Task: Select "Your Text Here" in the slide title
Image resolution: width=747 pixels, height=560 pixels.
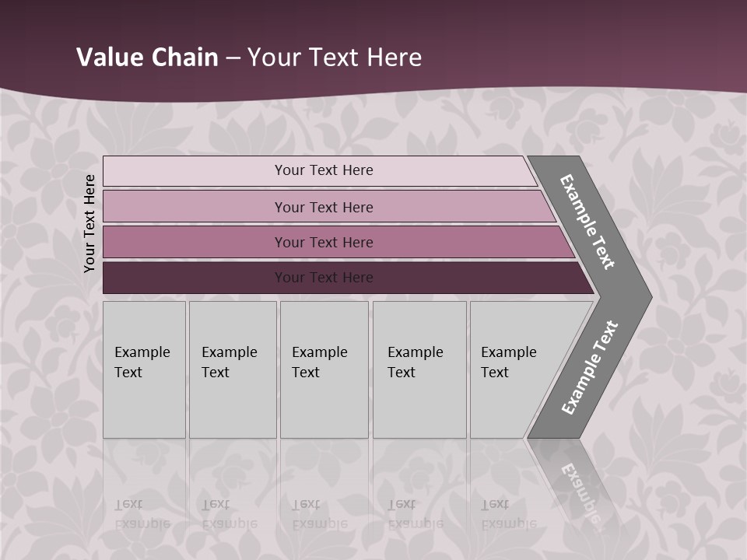Action: [x=335, y=58]
